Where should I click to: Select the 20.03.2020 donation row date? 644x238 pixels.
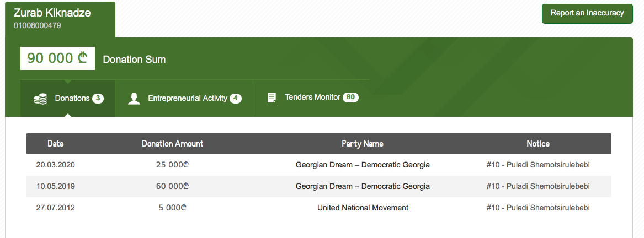[x=55, y=165]
